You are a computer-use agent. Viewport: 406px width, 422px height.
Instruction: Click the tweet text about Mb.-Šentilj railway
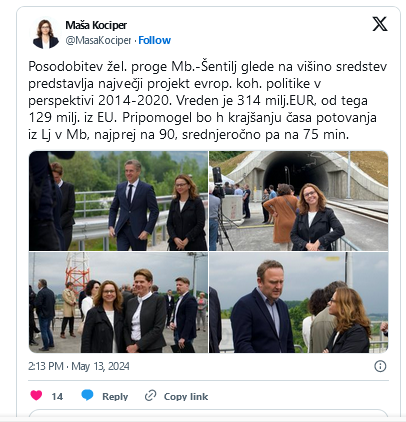[x=207, y=100]
